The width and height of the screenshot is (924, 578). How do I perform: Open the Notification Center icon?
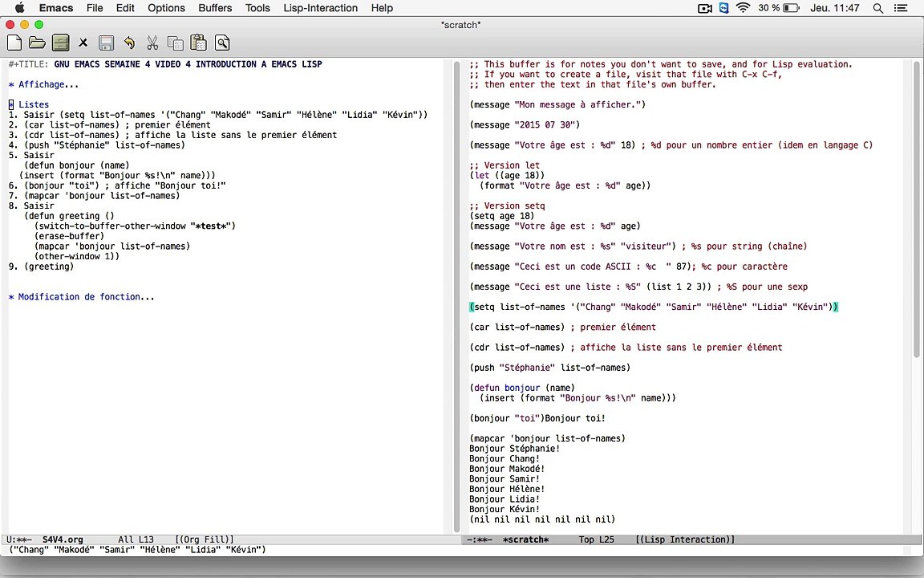[901, 8]
